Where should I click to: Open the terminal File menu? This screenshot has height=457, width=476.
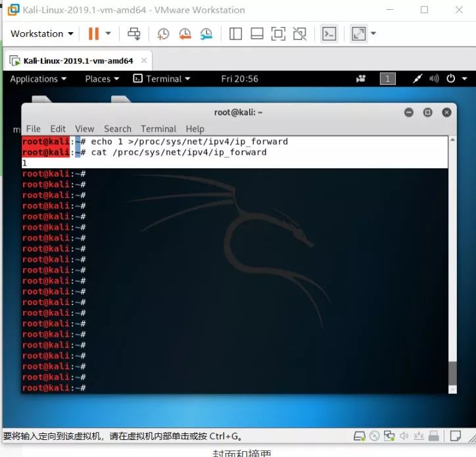(x=33, y=129)
